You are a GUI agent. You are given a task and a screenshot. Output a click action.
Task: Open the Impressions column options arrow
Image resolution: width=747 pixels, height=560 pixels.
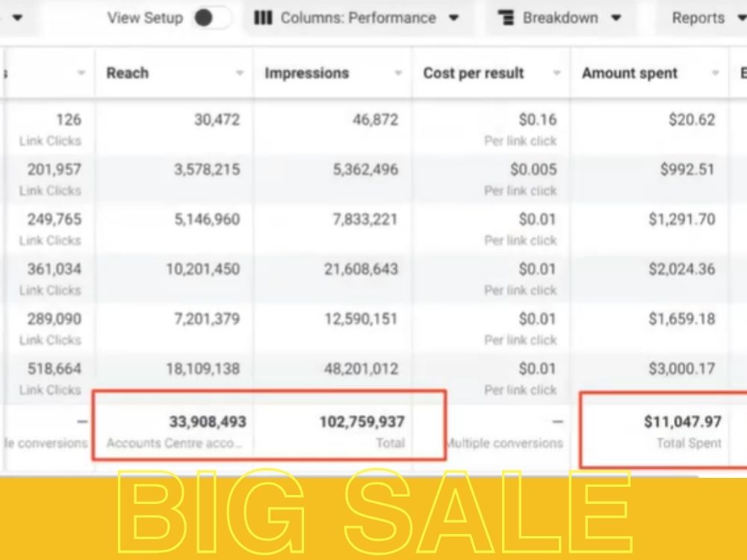pos(398,73)
